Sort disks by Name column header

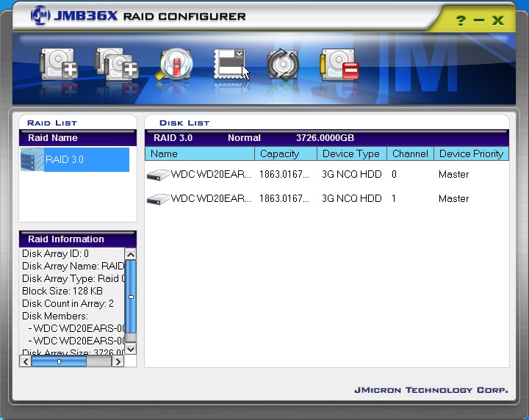click(x=200, y=153)
